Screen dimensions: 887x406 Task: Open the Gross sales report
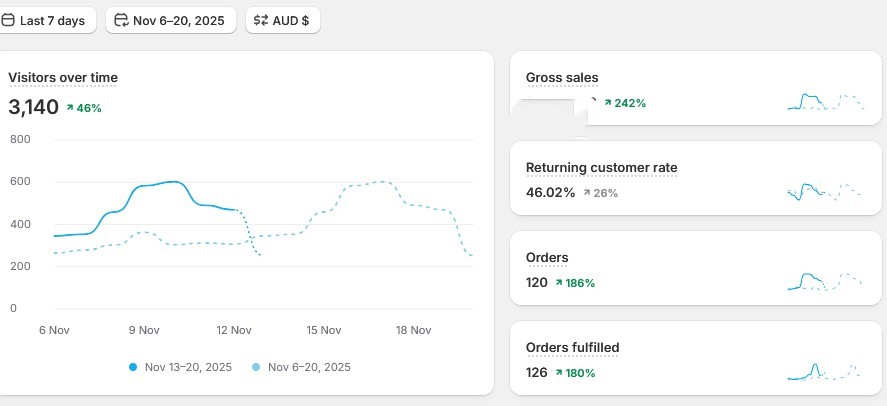pos(562,77)
